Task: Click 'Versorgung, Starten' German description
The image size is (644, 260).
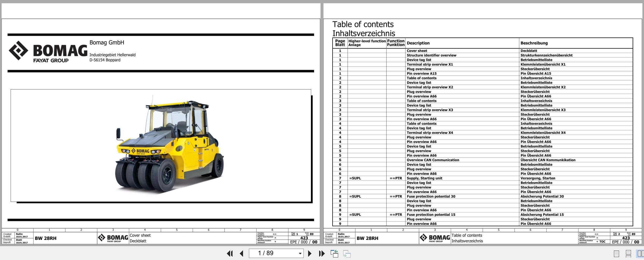Action: click(538, 178)
